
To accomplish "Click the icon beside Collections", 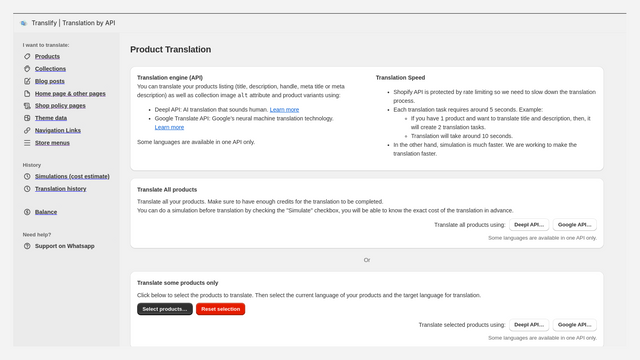I will point(27,69).
